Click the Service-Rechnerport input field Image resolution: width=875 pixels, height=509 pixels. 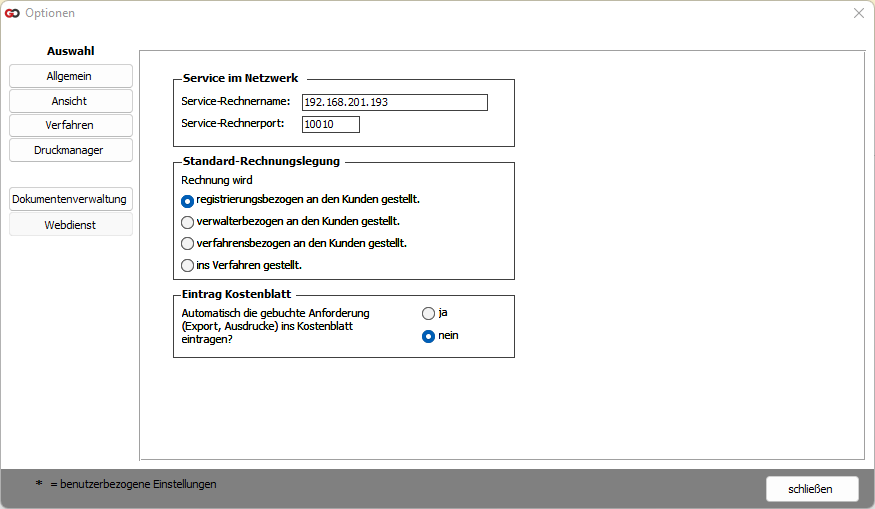point(330,124)
